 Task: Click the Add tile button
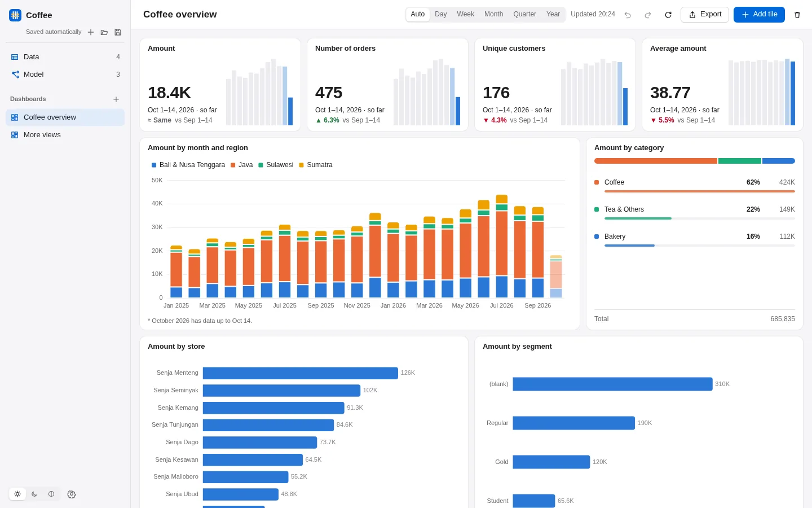(759, 15)
